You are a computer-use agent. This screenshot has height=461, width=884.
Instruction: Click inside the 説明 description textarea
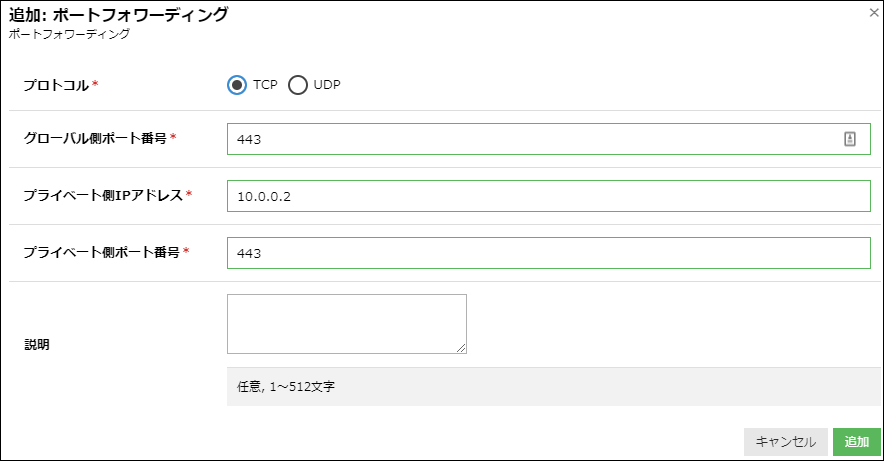[x=347, y=324]
